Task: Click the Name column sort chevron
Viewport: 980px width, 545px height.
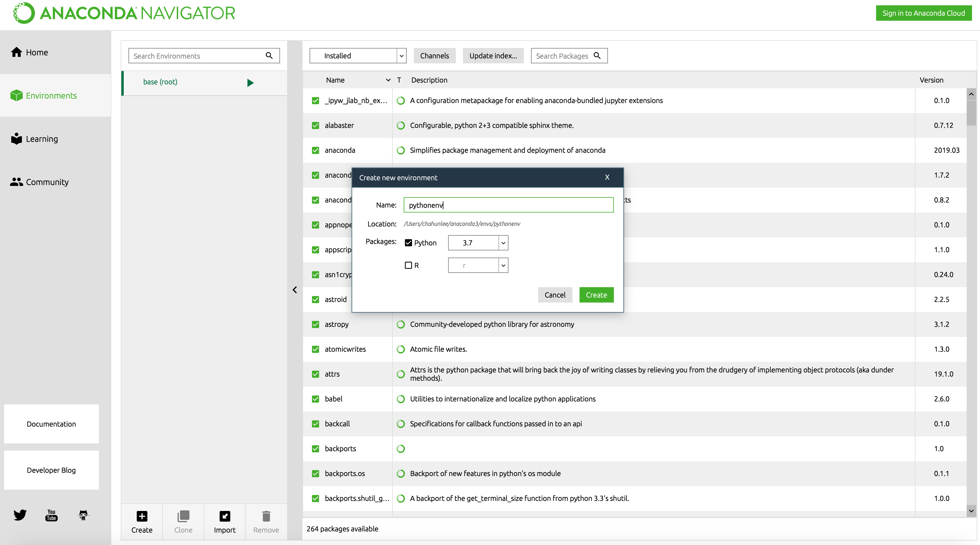Action: click(388, 80)
